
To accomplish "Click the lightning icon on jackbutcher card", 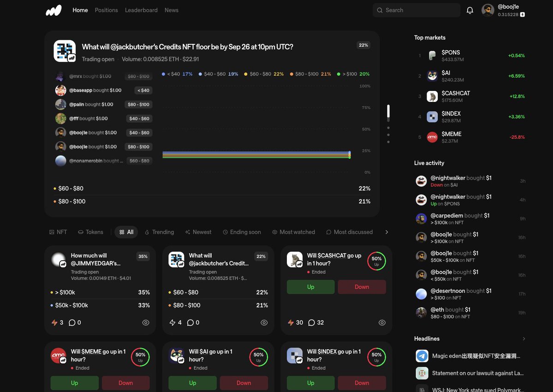I will tap(172, 322).
